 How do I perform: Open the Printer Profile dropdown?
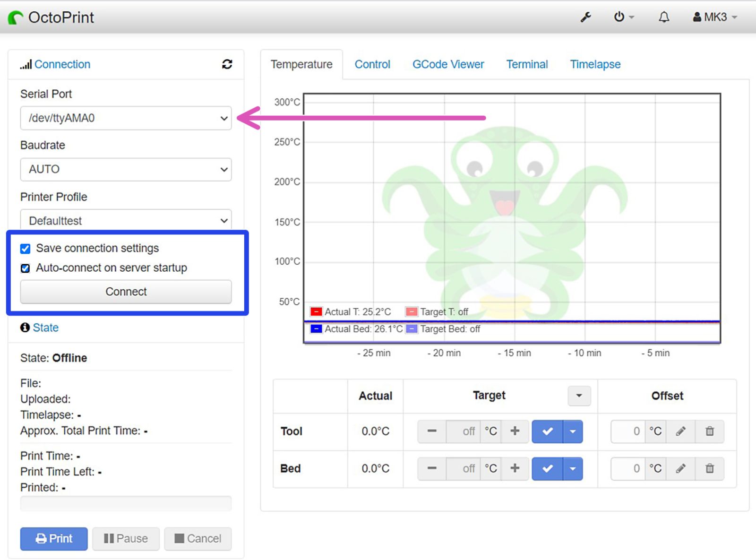tap(126, 220)
